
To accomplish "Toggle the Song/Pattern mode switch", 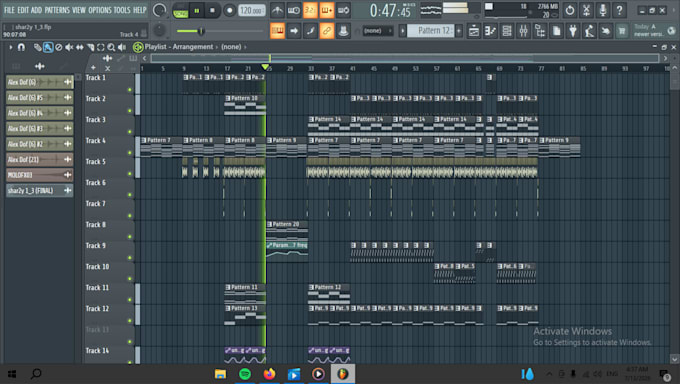I will [x=180, y=10].
